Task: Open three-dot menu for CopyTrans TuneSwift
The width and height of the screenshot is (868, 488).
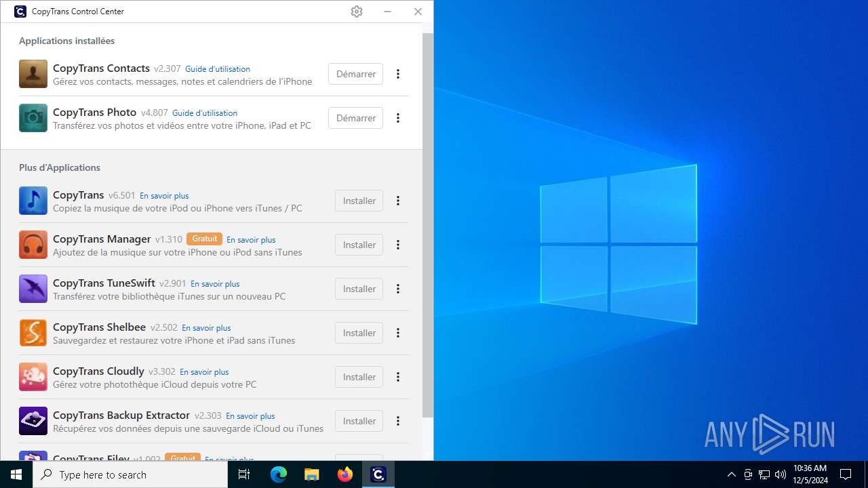Action: coord(398,289)
